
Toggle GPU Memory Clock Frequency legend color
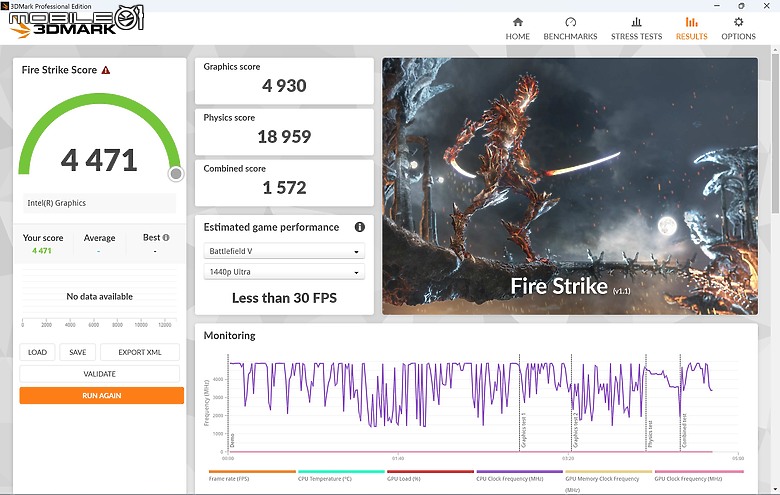[608, 471]
